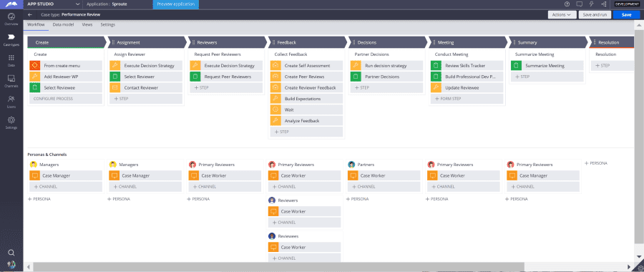This screenshot has height=272, width=644.
Task: Add channel under Partners persona
Action: tap(384, 187)
